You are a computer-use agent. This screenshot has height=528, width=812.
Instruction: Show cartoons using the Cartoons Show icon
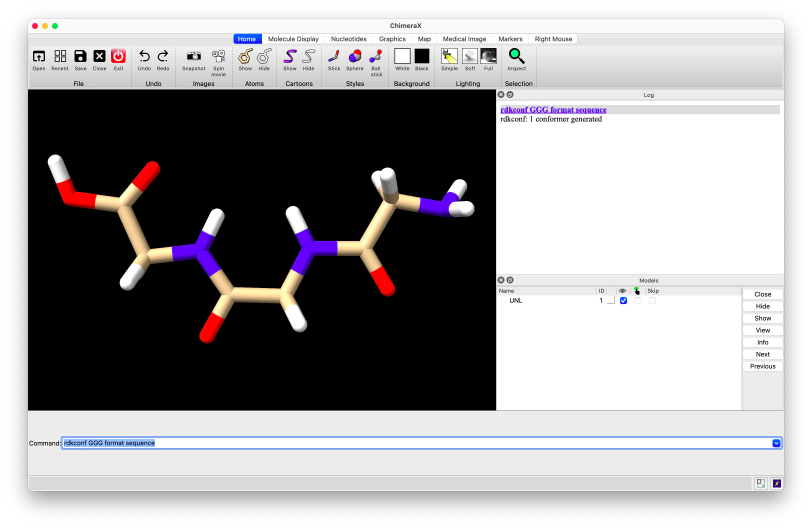click(290, 56)
